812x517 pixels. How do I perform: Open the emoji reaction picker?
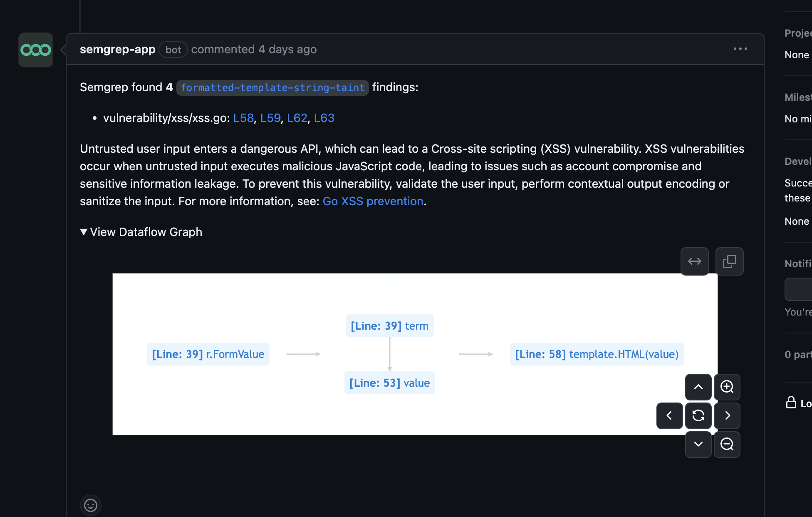tap(90, 505)
